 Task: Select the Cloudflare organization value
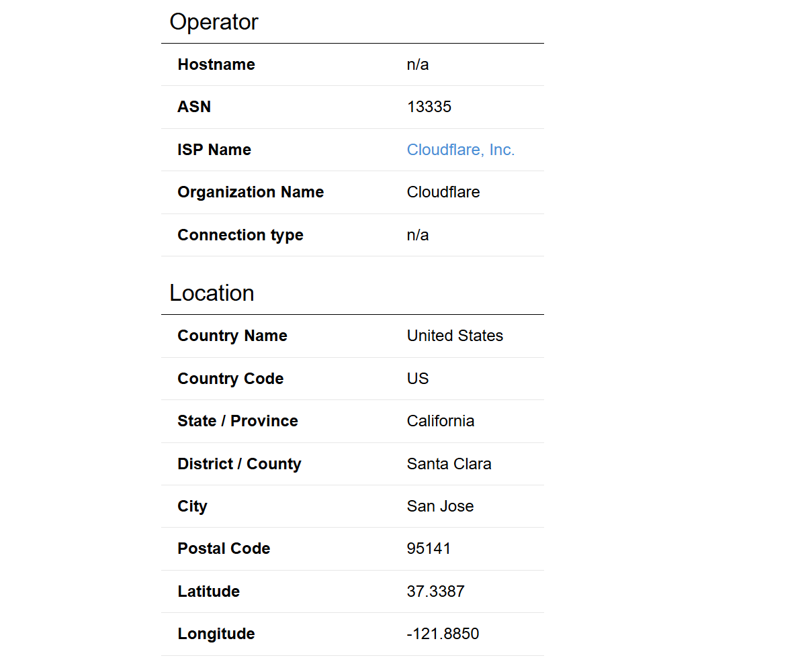(443, 192)
